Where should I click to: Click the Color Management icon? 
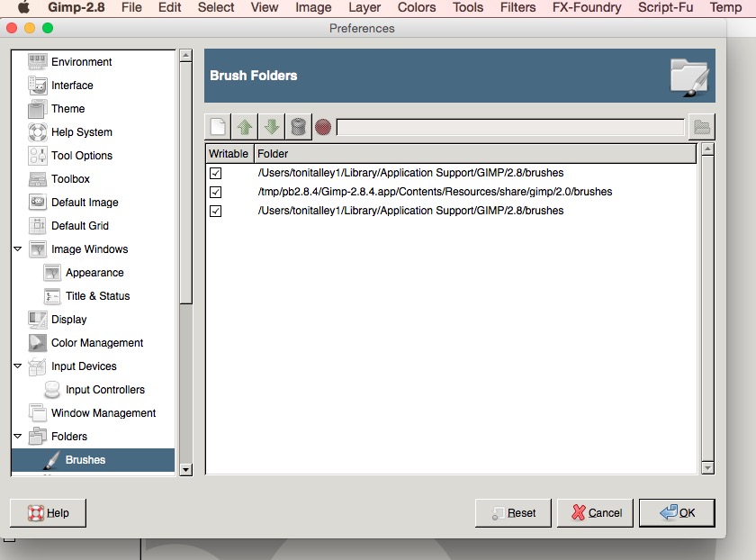(x=38, y=342)
